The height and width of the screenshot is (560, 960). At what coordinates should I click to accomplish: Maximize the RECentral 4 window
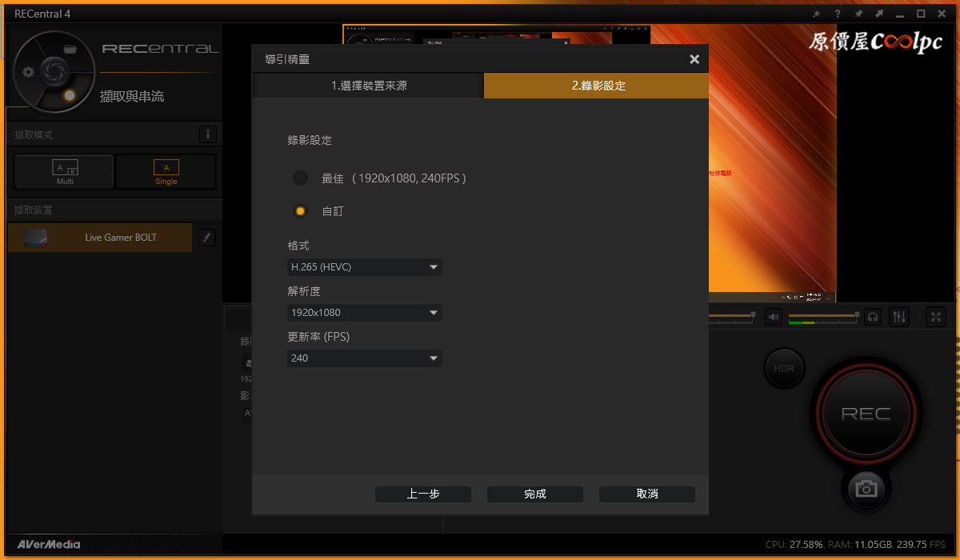[x=921, y=14]
